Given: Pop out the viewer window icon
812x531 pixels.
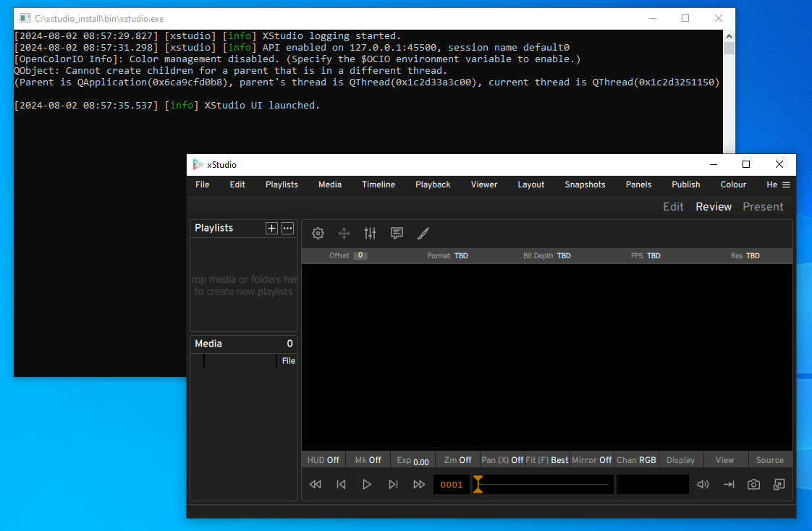Looking at the screenshot, I should (x=779, y=484).
